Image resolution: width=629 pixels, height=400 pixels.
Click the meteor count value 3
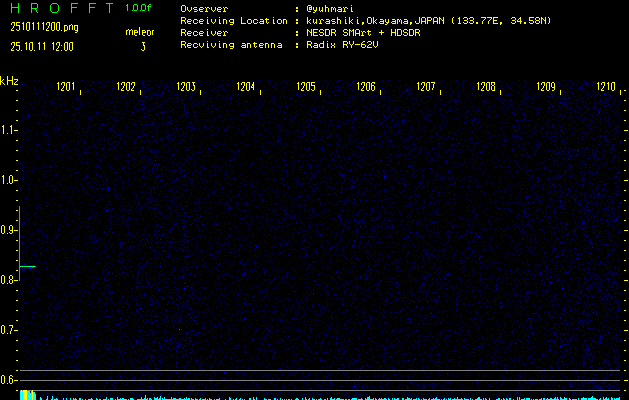click(x=143, y=47)
